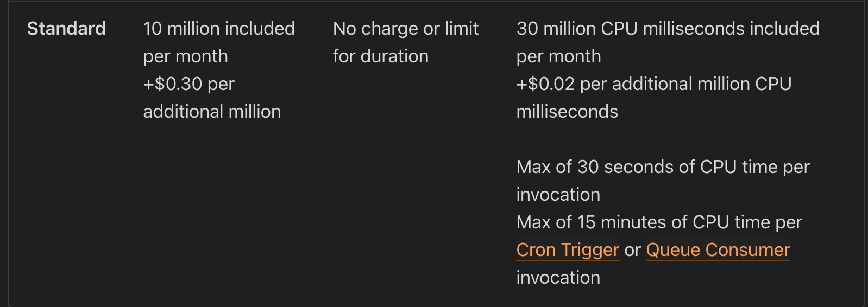Click the "for duration" line
The width and height of the screenshot is (868, 307).
click(380, 56)
